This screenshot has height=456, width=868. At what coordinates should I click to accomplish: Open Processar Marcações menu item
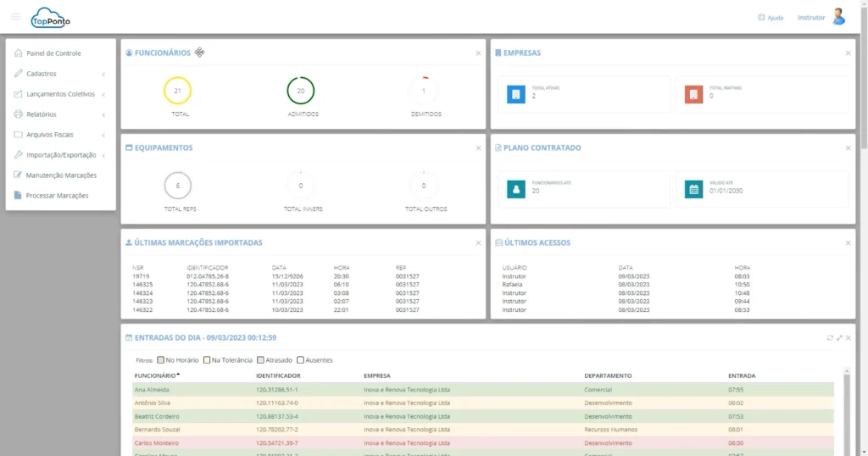[x=57, y=196]
